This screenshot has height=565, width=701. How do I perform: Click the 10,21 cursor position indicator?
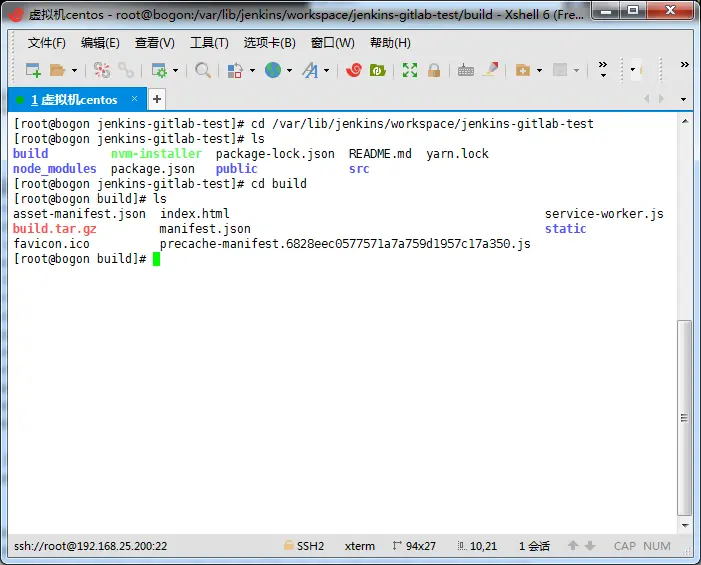coord(477,546)
